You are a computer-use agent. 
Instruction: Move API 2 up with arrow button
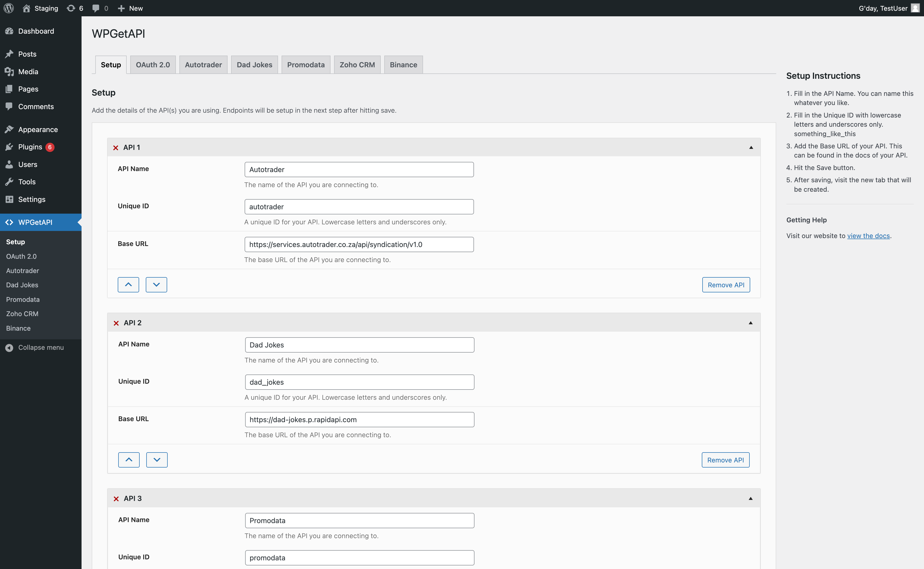click(129, 459)
